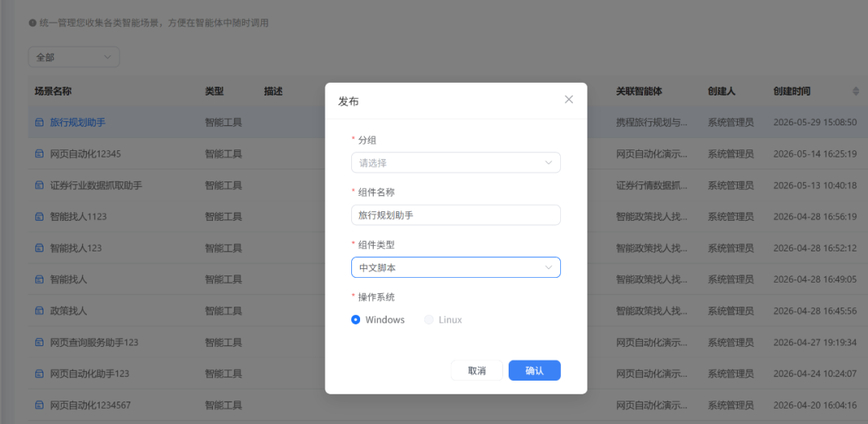
Task: Click the 取消 button
Action: tap(477, 370)
